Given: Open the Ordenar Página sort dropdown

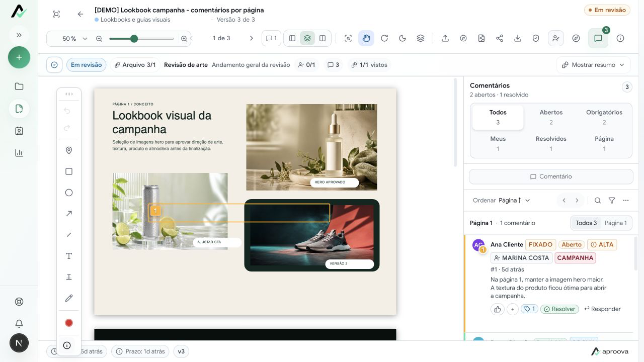Looking at the screenshot, I should [514, 200].
